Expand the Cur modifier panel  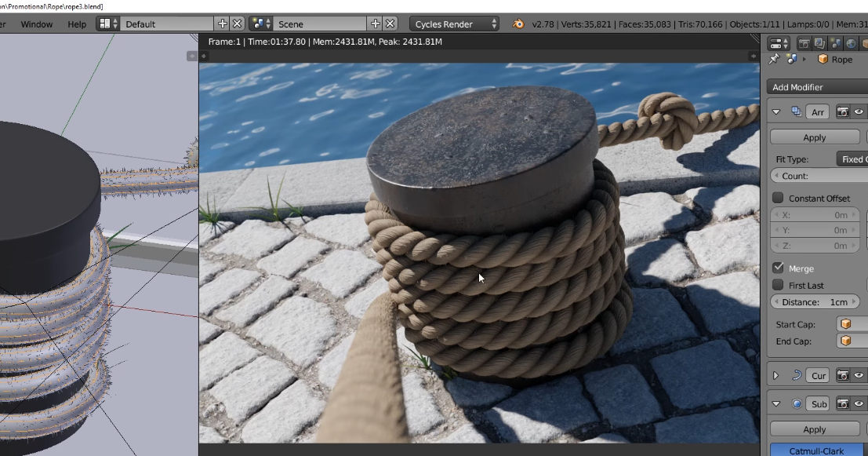click(x=775, y=375)
